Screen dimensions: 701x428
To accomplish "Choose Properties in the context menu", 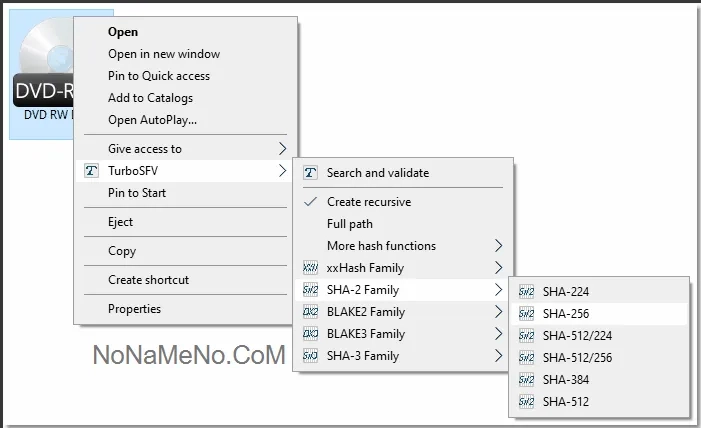I will [x=134, y=309].
